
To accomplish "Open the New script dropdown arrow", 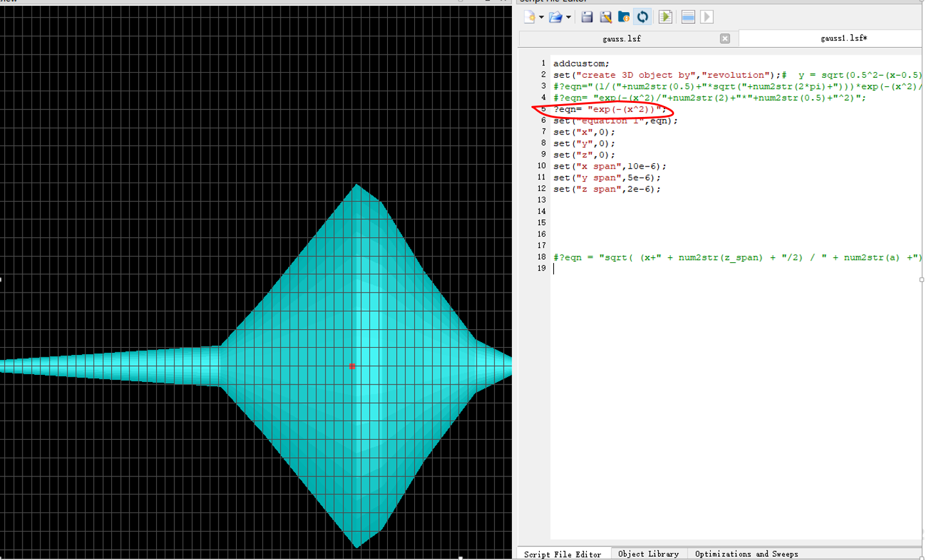I will coord(541,17).
